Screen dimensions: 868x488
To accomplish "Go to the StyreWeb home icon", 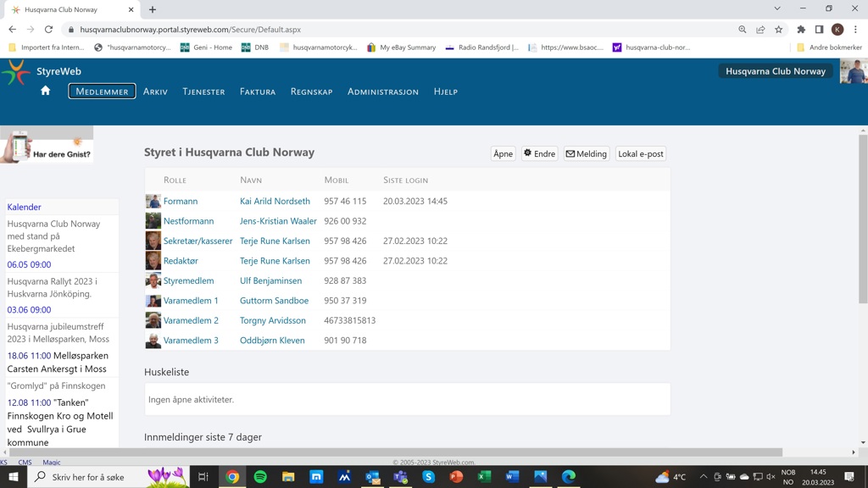I will 46,91.
